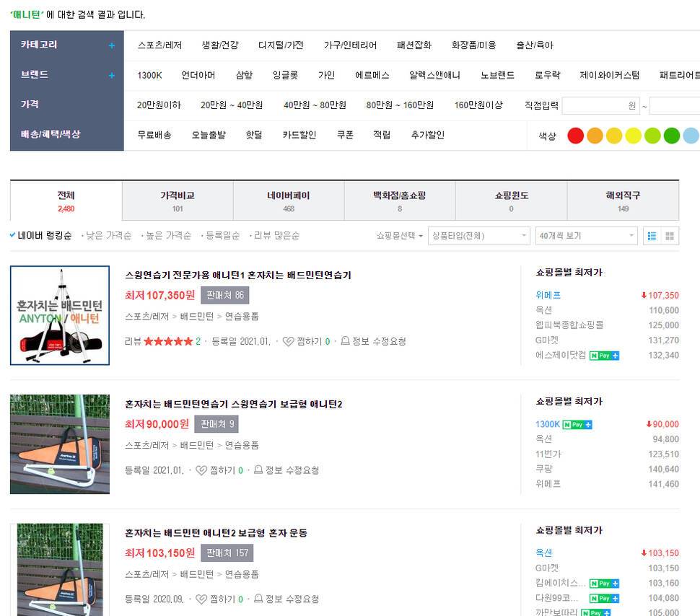Pick the lime green color swatch
The height and width of the screenshot is (616, 700).
[652, 136]
